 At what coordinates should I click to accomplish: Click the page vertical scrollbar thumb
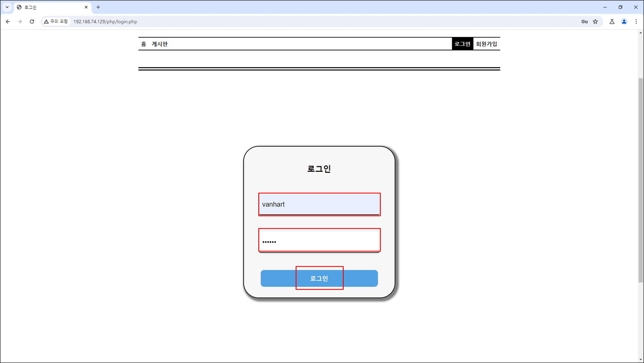pos(641,180)
